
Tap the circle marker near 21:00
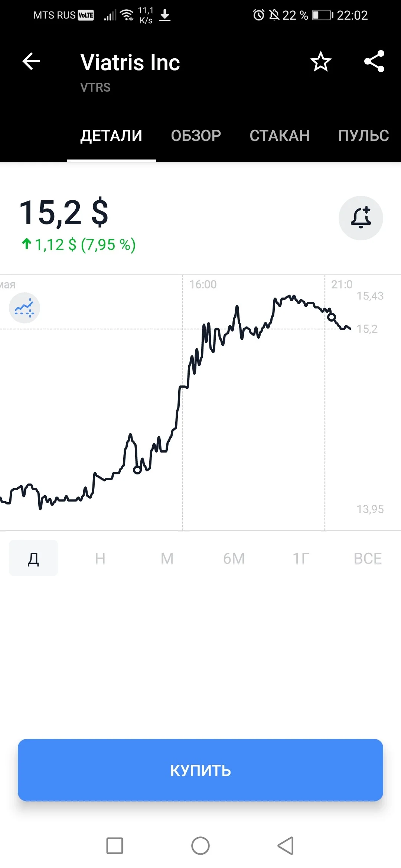click(x=332, y=317)
